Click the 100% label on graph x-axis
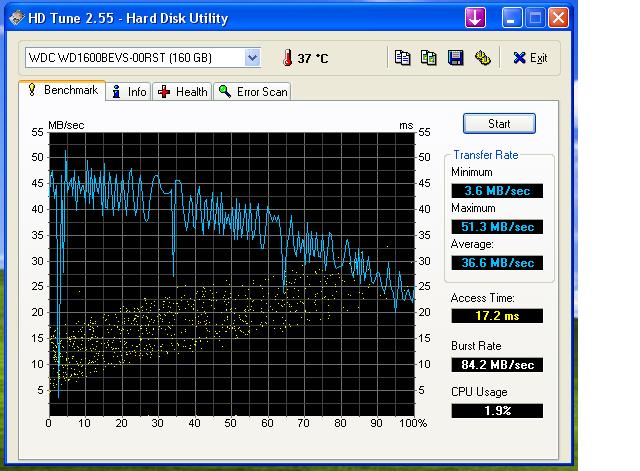The height and width of the screenshot is (471, 640). [x=413, y=423]
